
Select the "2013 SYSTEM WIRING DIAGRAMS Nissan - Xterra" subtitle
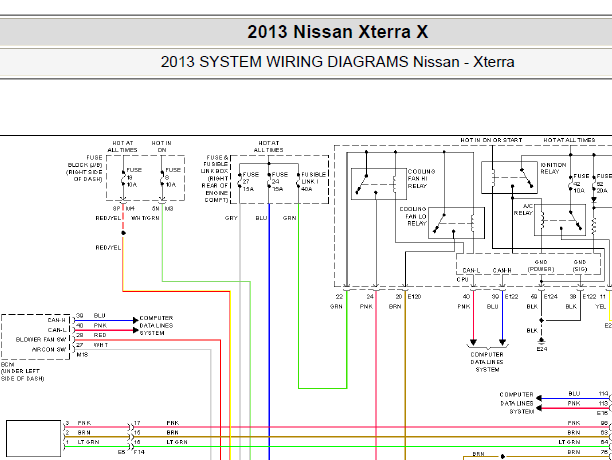[338, 62]
